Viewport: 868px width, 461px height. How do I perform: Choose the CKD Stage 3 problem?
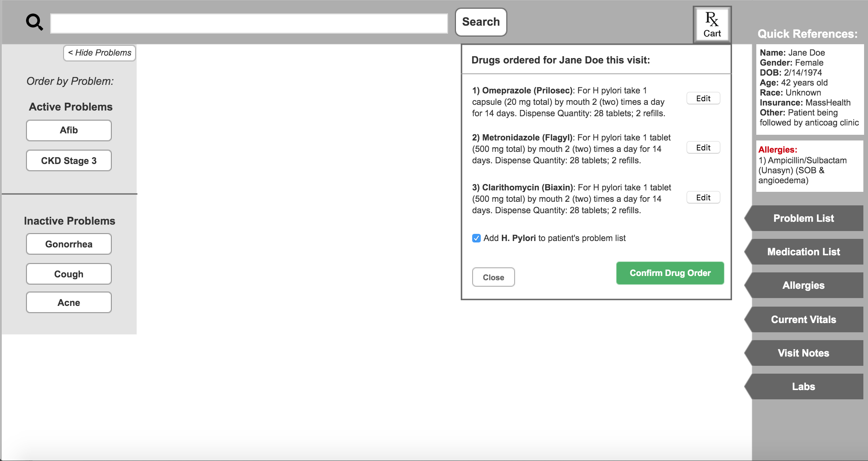point(69,161)
